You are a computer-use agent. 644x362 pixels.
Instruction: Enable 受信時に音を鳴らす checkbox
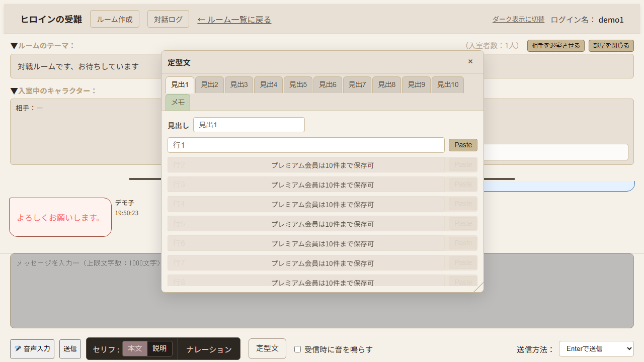coord(298,349)
